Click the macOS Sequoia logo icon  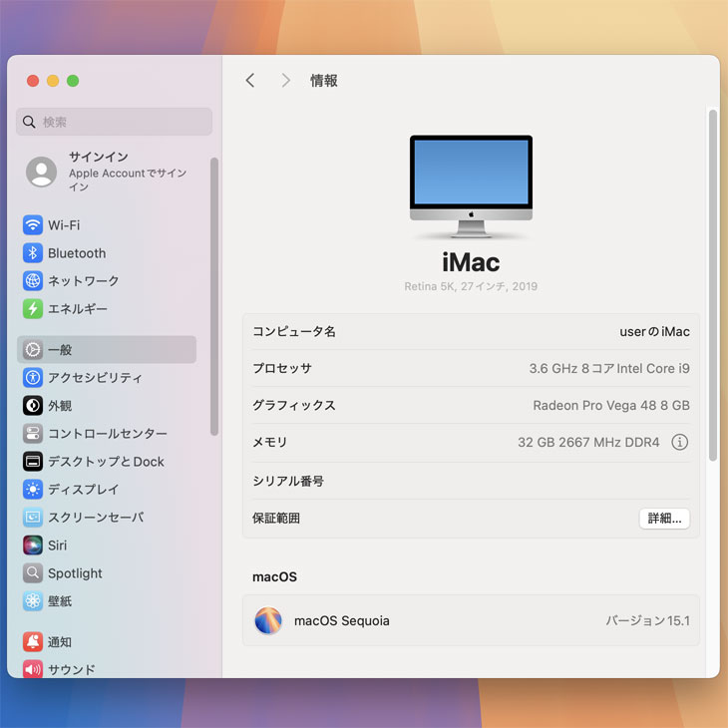point(268,621)
